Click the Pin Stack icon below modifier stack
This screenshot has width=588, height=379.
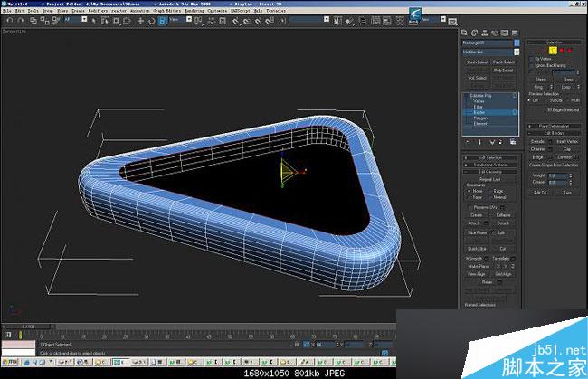(x=468, y=142)
